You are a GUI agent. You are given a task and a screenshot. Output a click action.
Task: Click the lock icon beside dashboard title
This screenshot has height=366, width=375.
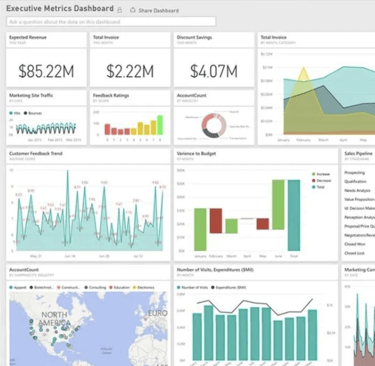tap(120, 10)
